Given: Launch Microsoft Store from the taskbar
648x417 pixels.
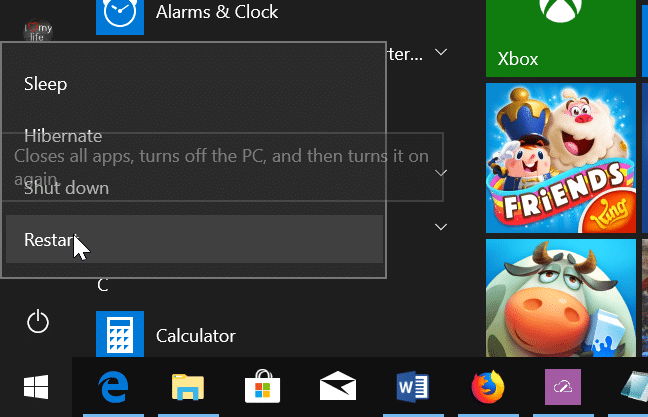Looking at the screenshot, I should (x=261, y=386).
